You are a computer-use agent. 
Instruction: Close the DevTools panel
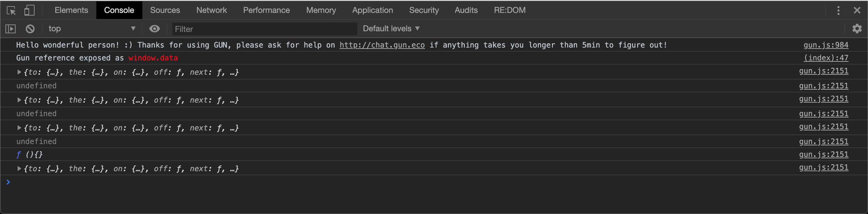[x=857, y=11]
